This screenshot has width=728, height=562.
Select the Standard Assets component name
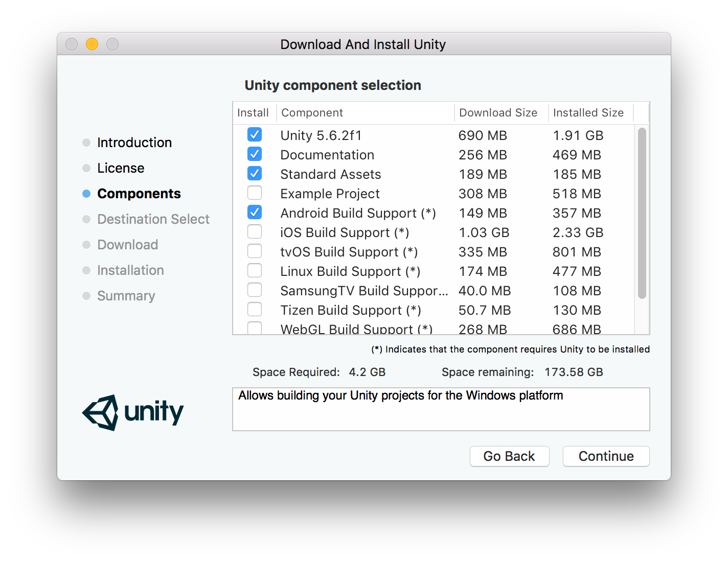331,174
